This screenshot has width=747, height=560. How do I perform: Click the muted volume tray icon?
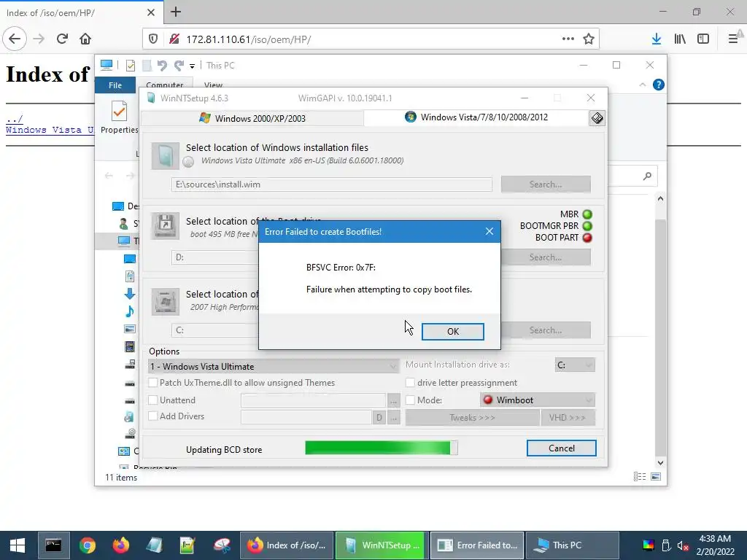point(683,545)
